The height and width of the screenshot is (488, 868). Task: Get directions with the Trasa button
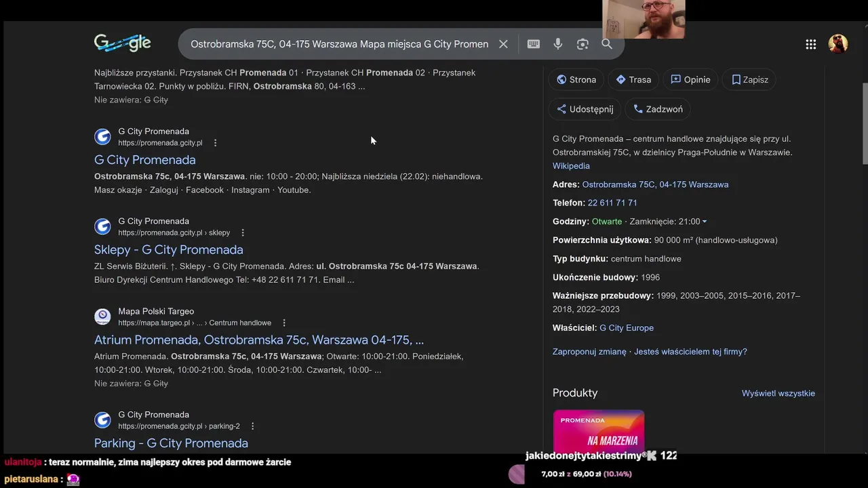pos(633,79)
